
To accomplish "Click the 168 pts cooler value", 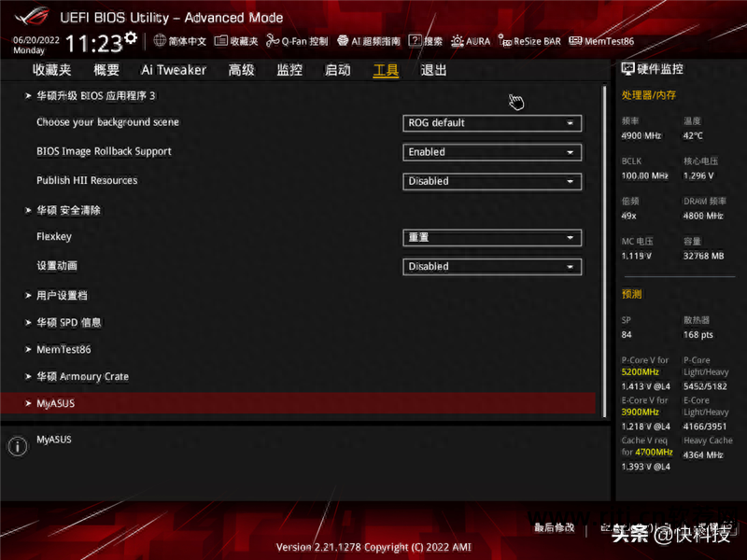I will point(698,335).
